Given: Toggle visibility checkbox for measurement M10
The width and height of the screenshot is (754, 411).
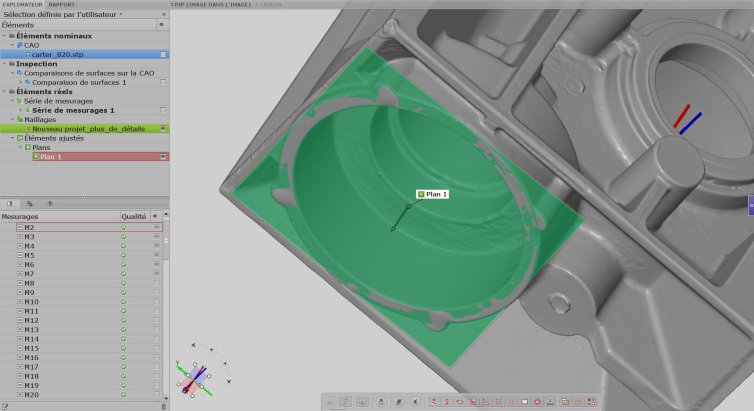Looking at the screenshot, I should point(156,302).
